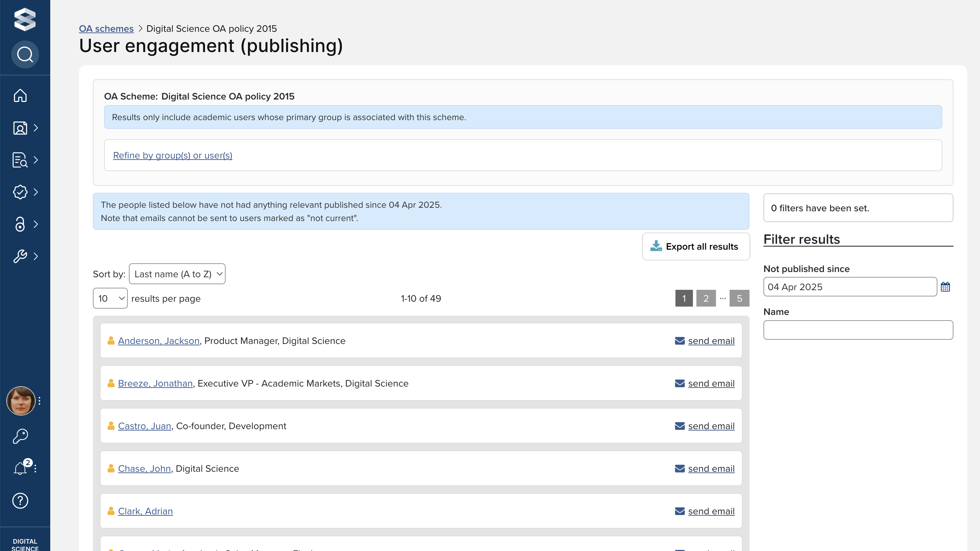The height and width of the screenshot is (551, 980).
Task: Click the verified badge checkmark sidebar icon
Action: 20,192
